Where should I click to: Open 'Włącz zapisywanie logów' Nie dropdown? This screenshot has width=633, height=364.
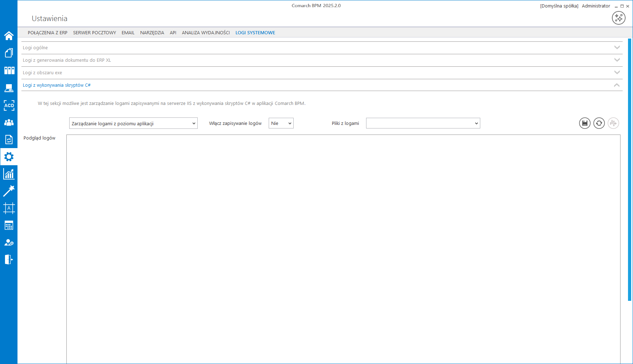click(281, 123)
